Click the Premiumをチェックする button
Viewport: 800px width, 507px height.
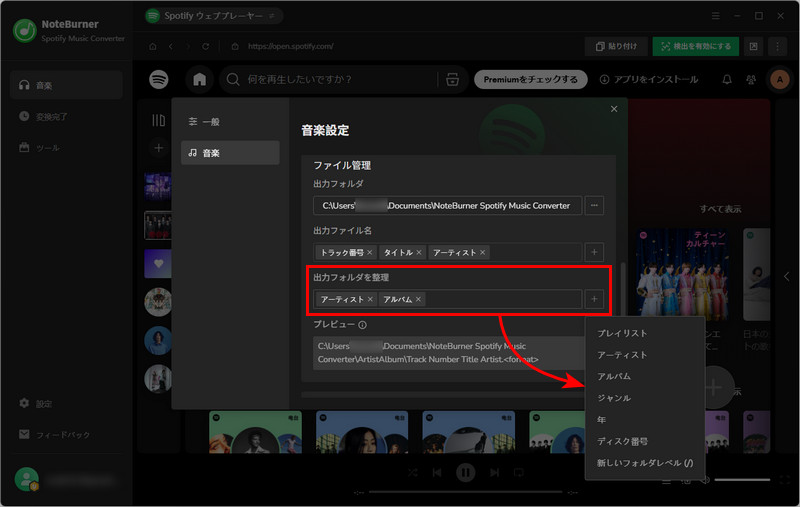coord(531,80)
